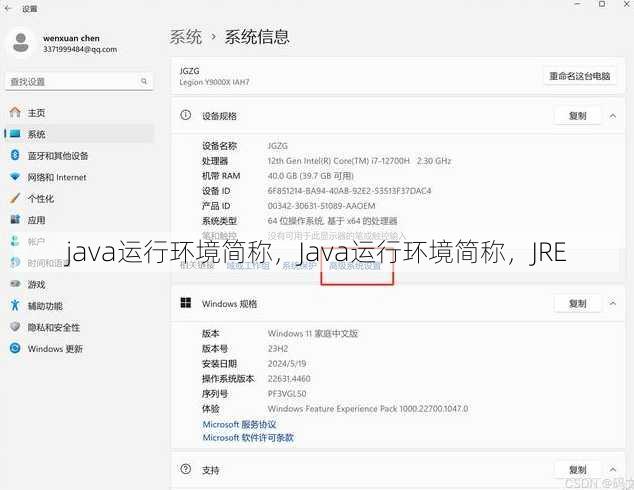The width and height of the screenshot is (634, 490).
Task: Click the Windows 11 家庭中文版 edition text
Action: coord(313,334)
